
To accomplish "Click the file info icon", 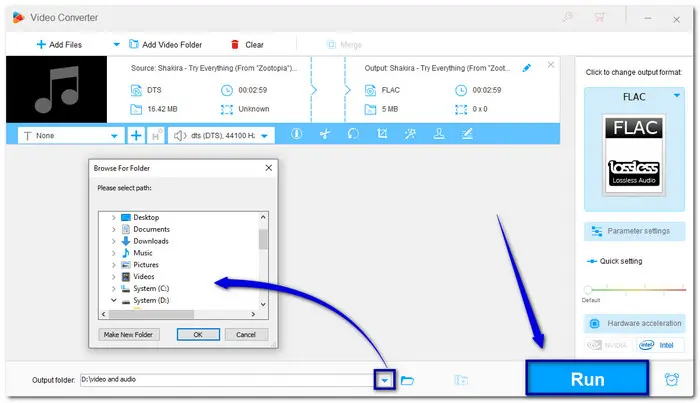I will (296, 134).
